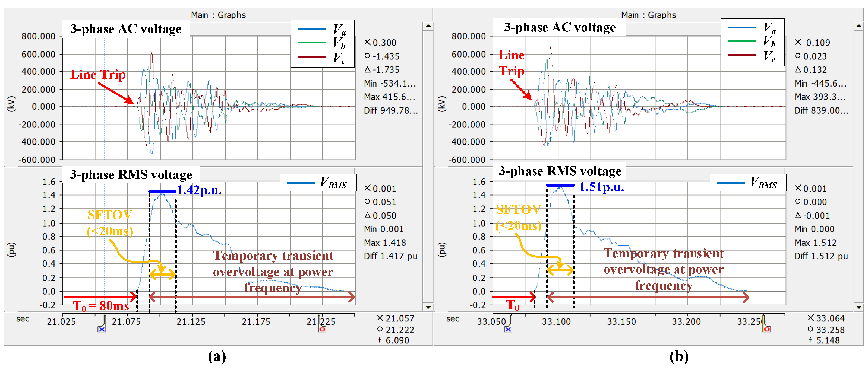This screenshot has width=868, height=370.
Task: Click the blue Va legend swatch in panel (a)
Action: click(x=312, y=30)
